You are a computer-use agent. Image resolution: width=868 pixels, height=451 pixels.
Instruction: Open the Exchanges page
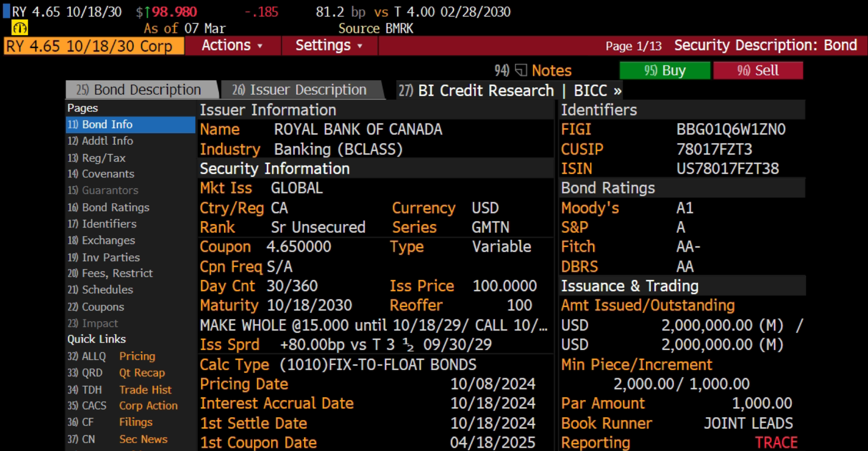(x=101, y=240)
